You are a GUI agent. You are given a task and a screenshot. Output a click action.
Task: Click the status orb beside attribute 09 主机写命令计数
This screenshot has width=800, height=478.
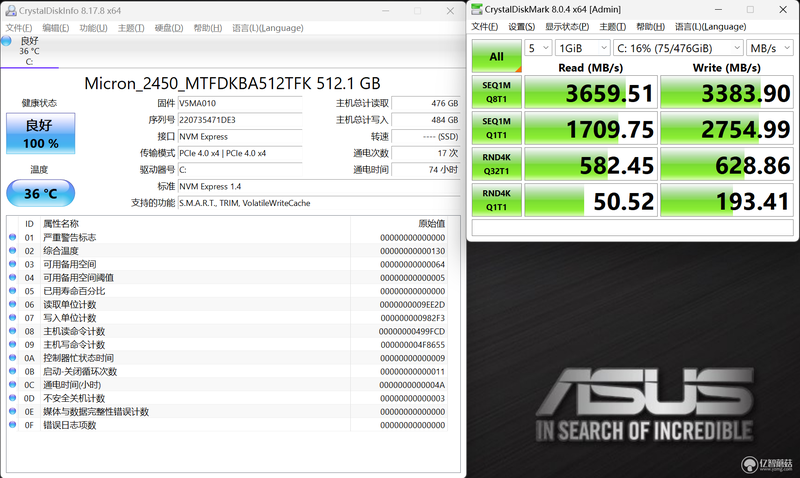coord(13,344)
